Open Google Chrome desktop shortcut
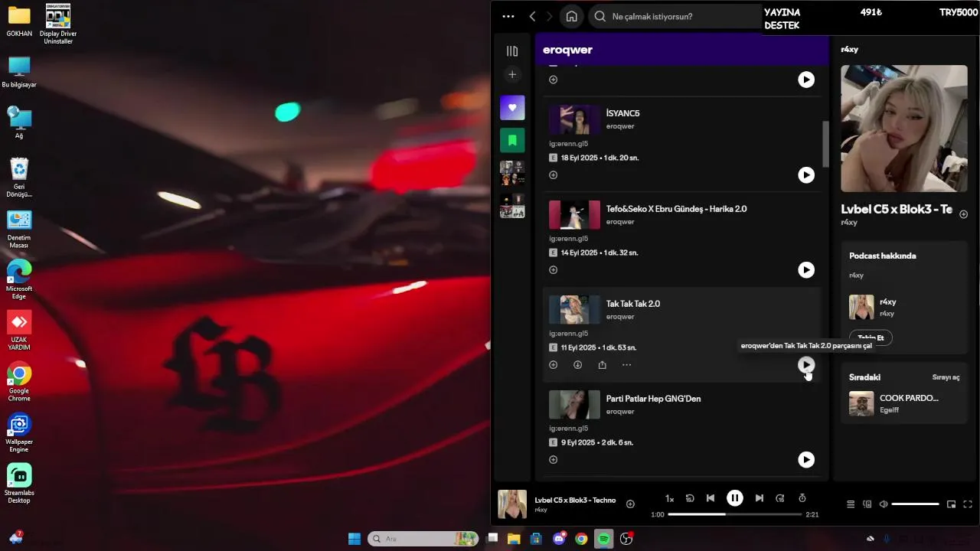Image resolution: width=980 pixels, height=551 pixels. point(19,383)
